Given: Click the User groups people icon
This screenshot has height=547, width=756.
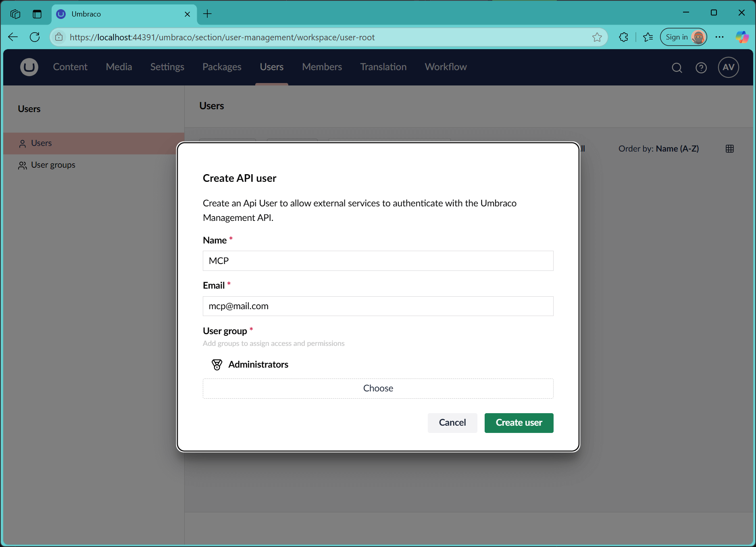Looking at the screenshot, I should (23, 165).
